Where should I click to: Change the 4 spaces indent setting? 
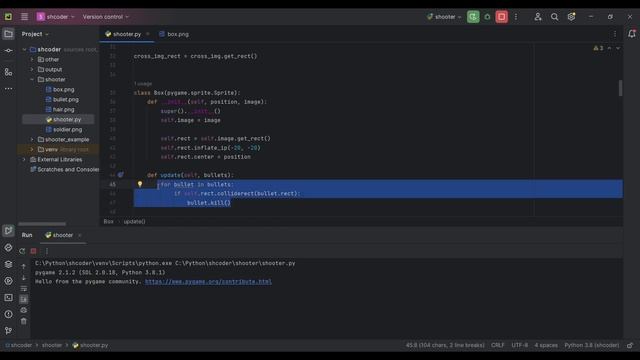(x=546, y=345)
